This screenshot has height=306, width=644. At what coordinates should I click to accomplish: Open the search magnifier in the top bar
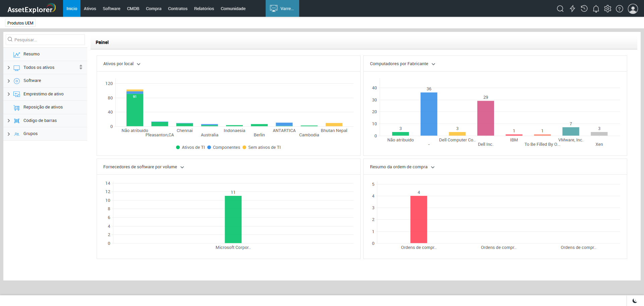(560, 9)
